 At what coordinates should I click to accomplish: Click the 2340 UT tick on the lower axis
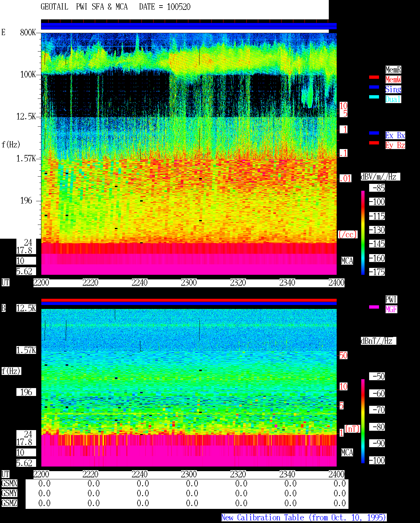click(x=287, y=474)
